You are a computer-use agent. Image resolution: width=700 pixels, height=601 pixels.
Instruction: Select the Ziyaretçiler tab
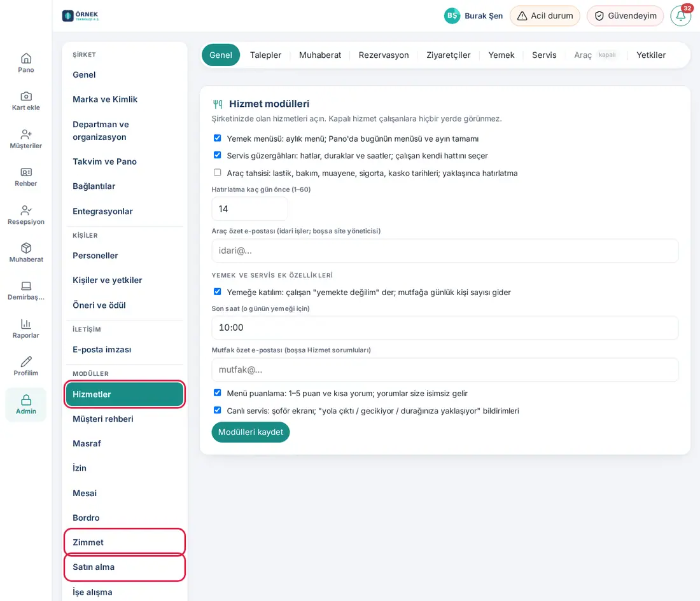click(x=448, y=55)
